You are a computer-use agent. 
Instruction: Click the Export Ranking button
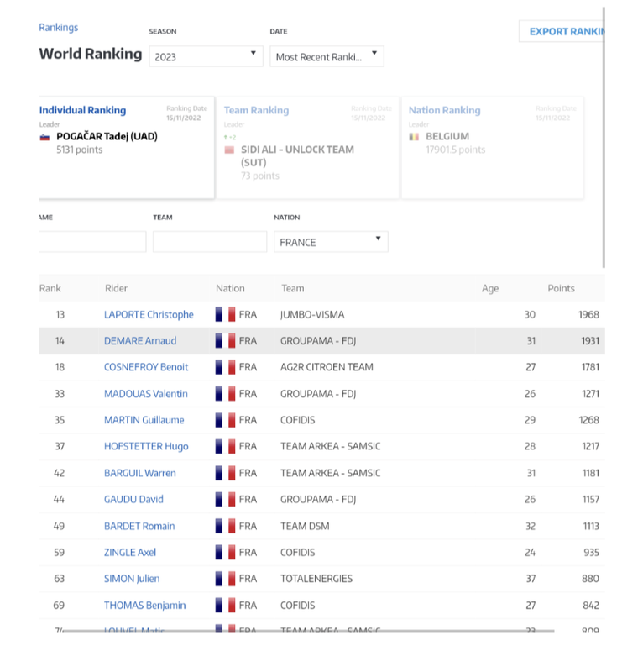(x=562, y=31)
